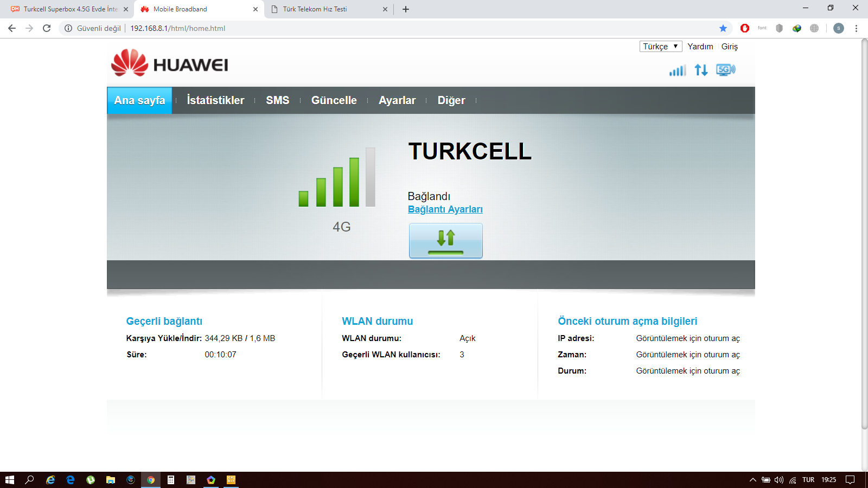Click the WLAN durumu heading

click(x=378, y=321)
